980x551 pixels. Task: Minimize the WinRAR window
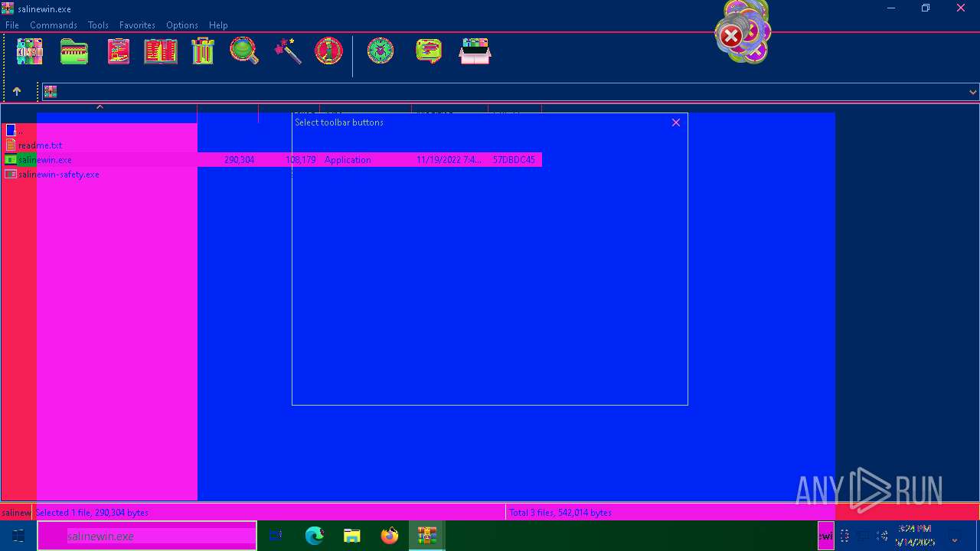(890, 8)
